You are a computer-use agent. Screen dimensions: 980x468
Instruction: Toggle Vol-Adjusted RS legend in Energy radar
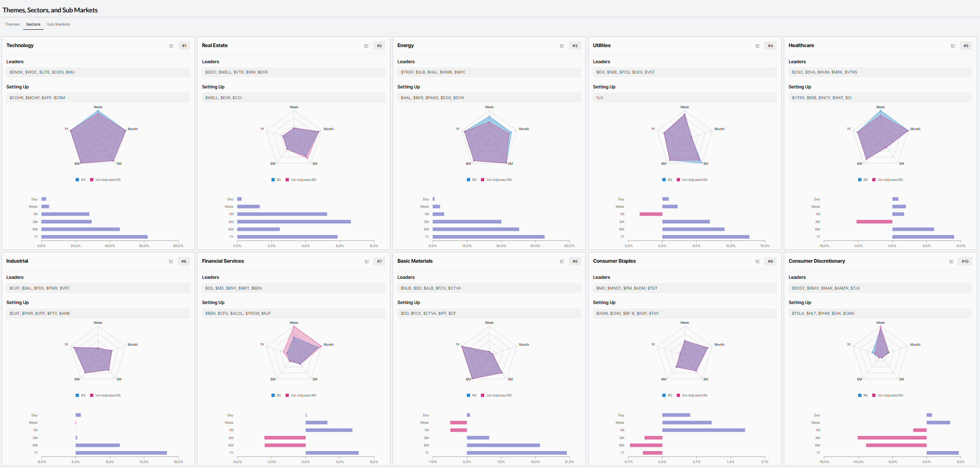click(x=496, y=180)
